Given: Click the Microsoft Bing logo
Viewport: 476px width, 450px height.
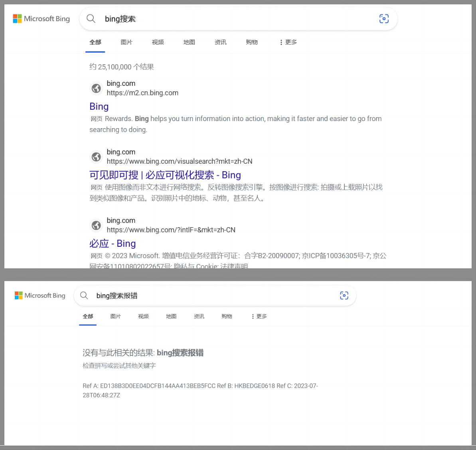Looking at the screenshot, I should [41, 18].
